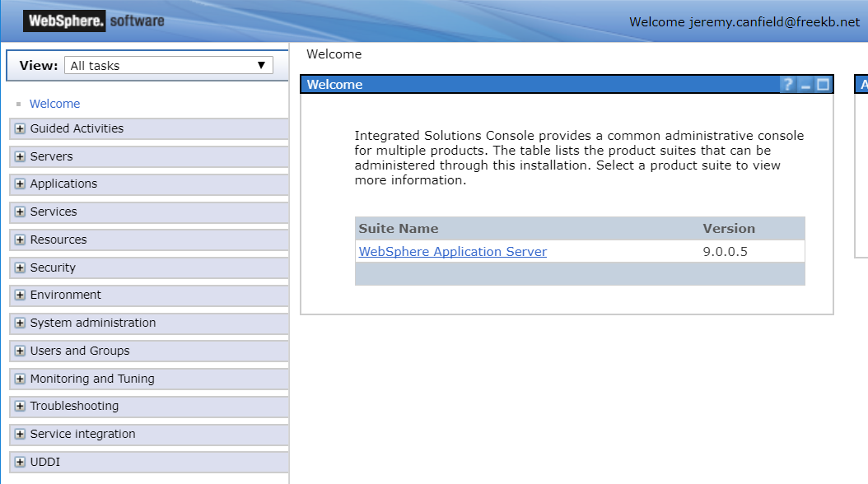Select the Environment label
The width and height of the screenshot is (868, 484).
66,295
